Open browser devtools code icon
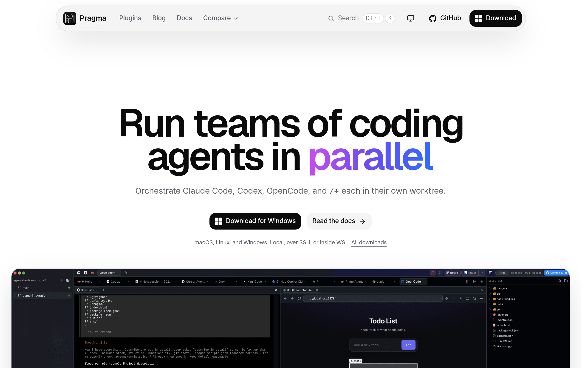This screenshot has height=368, width=588. click(453, 298)
